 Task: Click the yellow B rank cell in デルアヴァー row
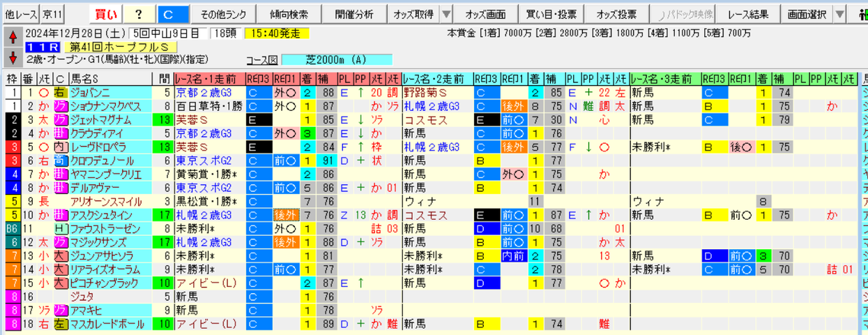(x=487, y=188)
